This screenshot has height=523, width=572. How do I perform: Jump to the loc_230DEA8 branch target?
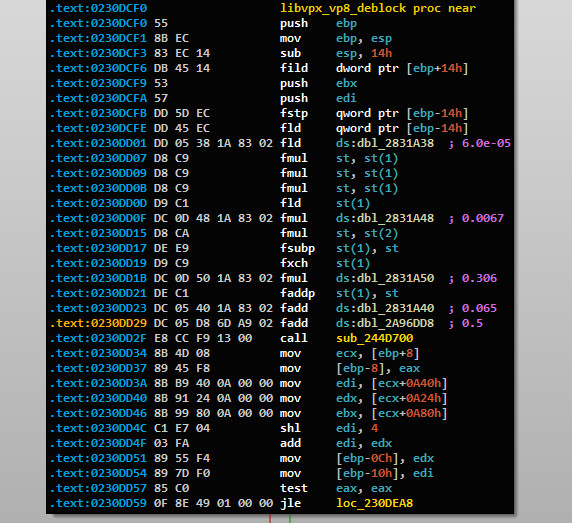374,503
